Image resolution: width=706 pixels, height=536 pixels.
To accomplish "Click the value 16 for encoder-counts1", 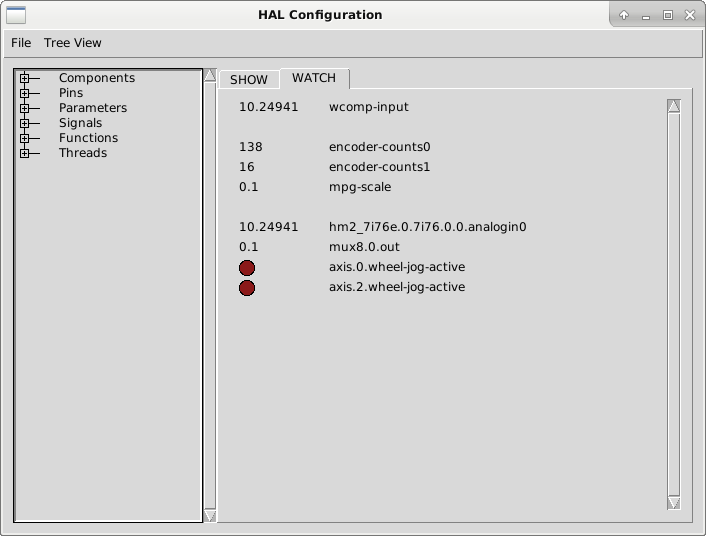I will [x=247, y=167].
